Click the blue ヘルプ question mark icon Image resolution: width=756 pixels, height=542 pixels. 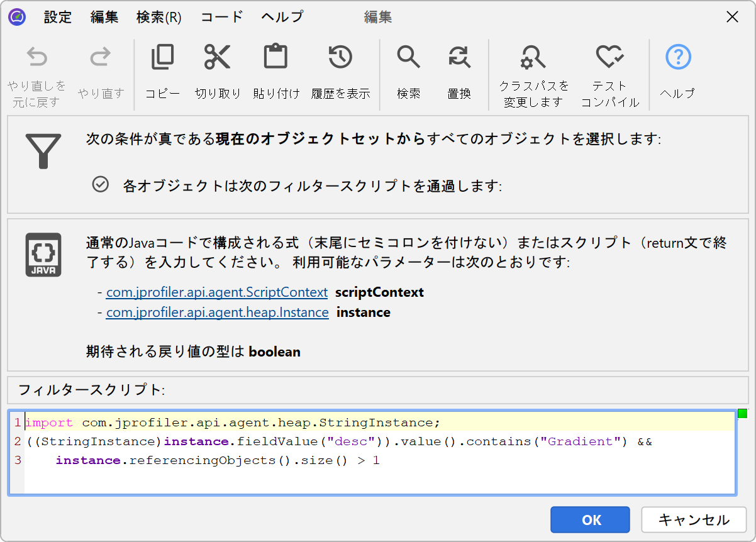click(678, 58)
